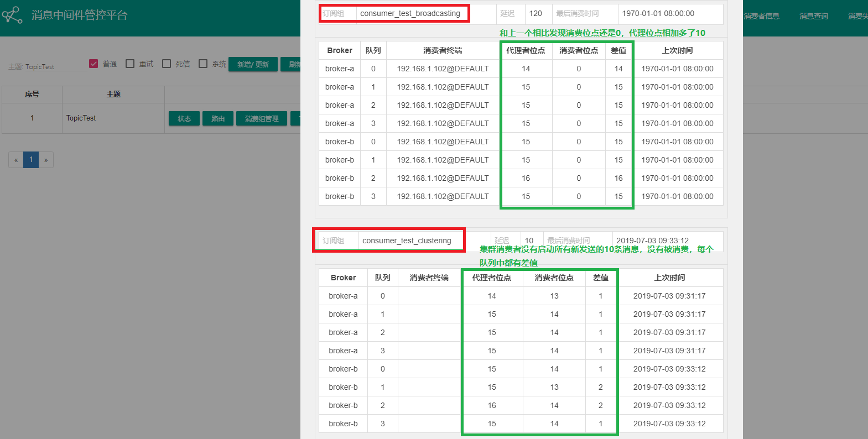The width and height of the screenshot is (868, 439).
Task: Click the platform logo icon in the header
Action: coord(12,15)
